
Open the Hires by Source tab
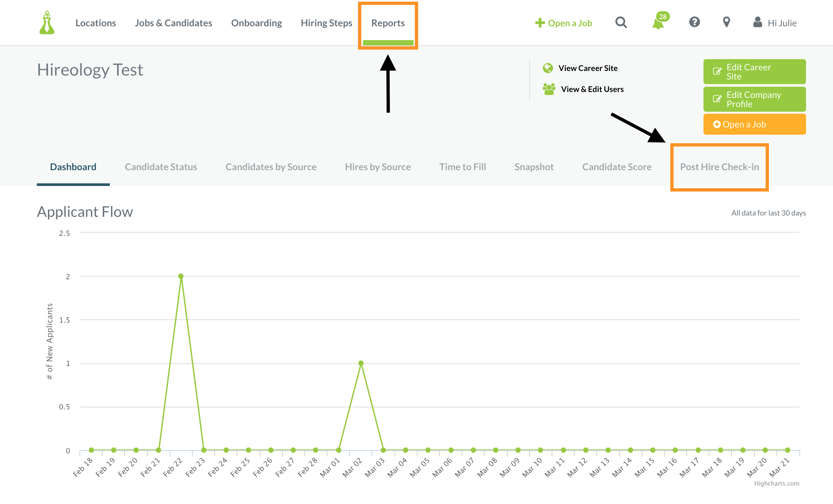click(x=378, y=167)
